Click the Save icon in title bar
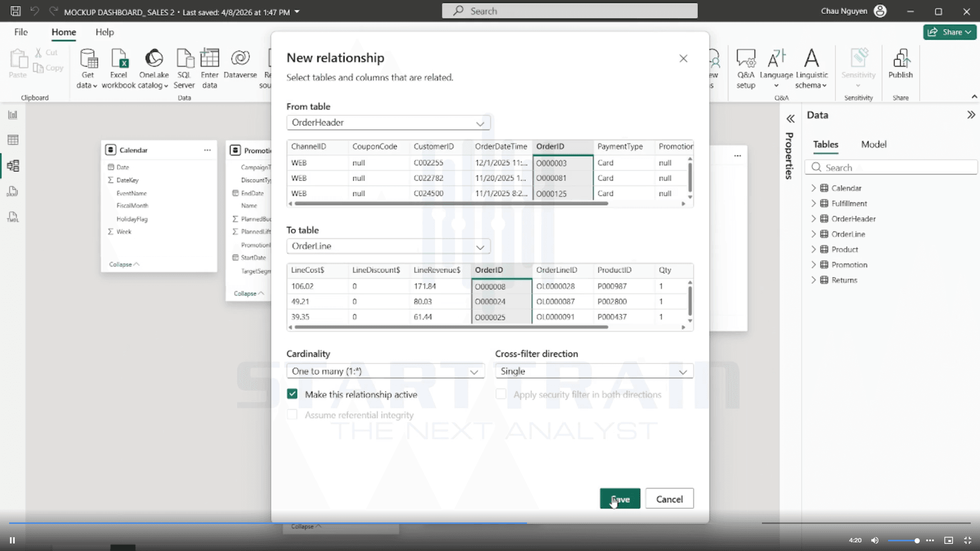This screenshot has height=551, width=980. (x=15, y=11)
